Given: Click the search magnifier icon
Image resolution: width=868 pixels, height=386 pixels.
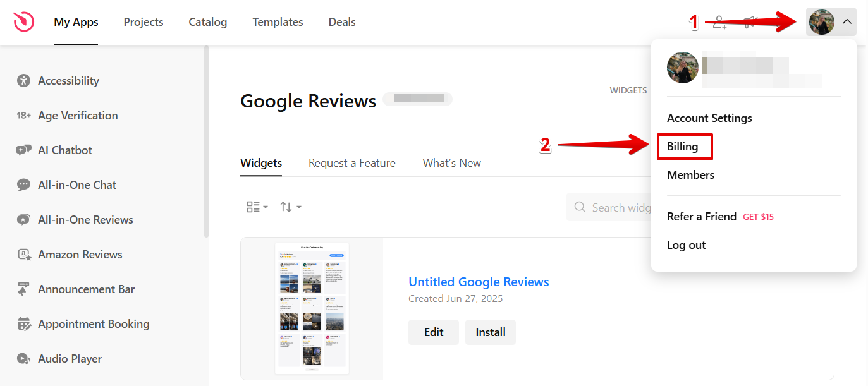Looking at the screenshot, I should coord(579,207).
